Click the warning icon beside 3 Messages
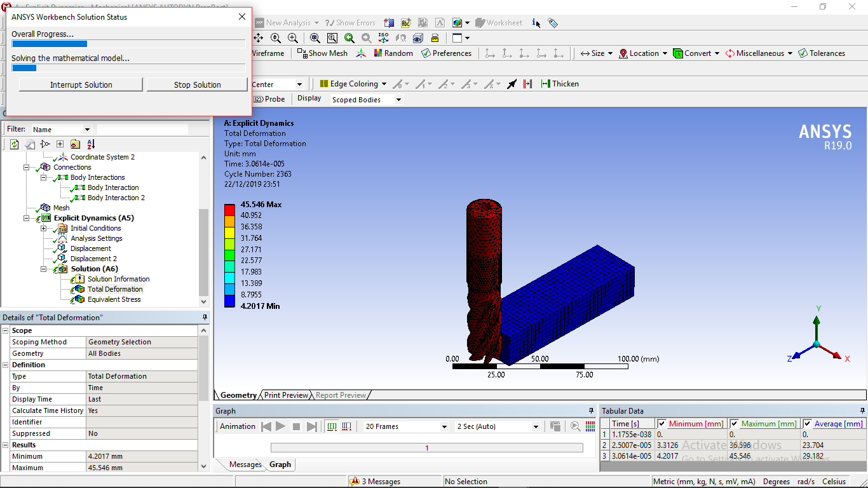The height and width of the screenshot is (488, 868). click(355, 482)
